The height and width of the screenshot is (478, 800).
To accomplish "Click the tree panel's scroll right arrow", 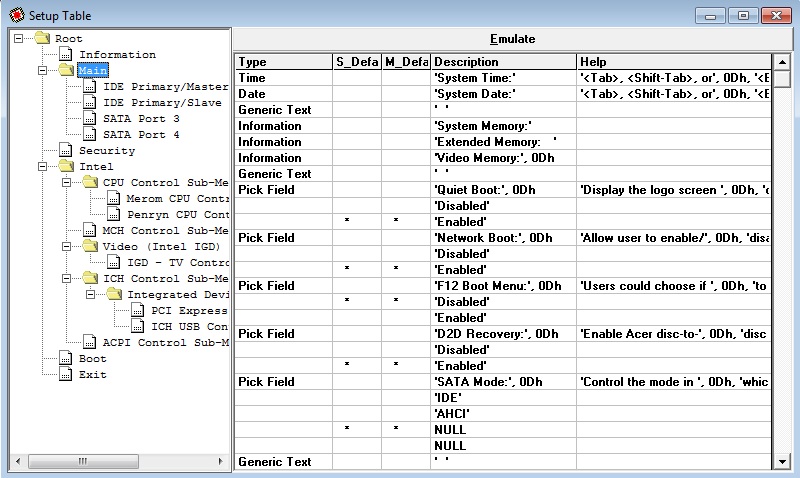I will [220, 461].
